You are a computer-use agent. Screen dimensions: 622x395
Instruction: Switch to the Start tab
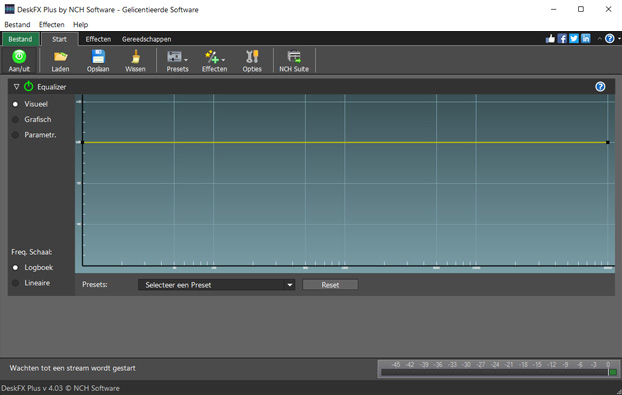(x=60, y=39)
